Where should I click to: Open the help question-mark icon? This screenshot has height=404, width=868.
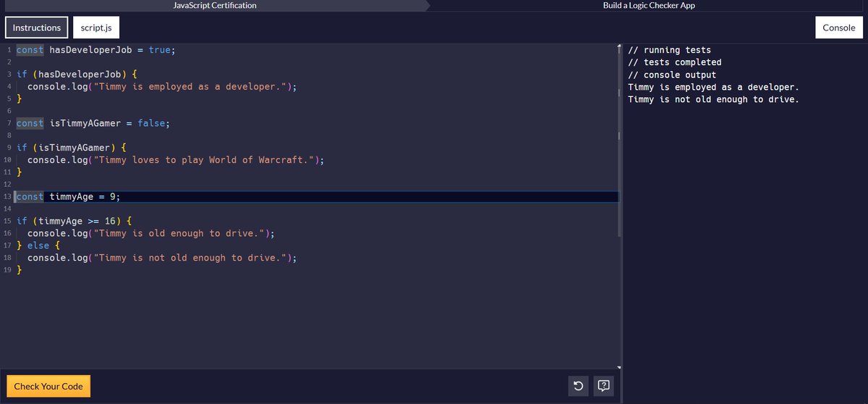[x=603, y=386]
